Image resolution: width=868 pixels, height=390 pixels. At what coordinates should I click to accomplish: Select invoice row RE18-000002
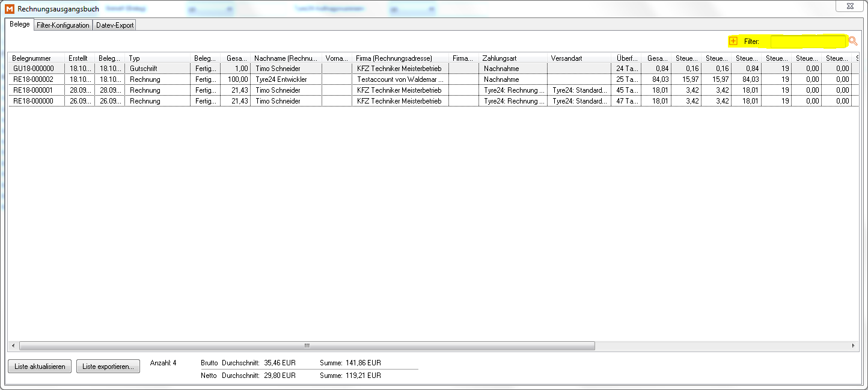(x=37, y=79)
